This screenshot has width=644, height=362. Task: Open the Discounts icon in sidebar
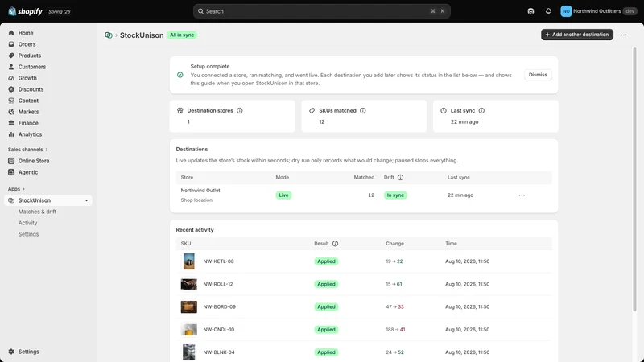tap(11, 89)
